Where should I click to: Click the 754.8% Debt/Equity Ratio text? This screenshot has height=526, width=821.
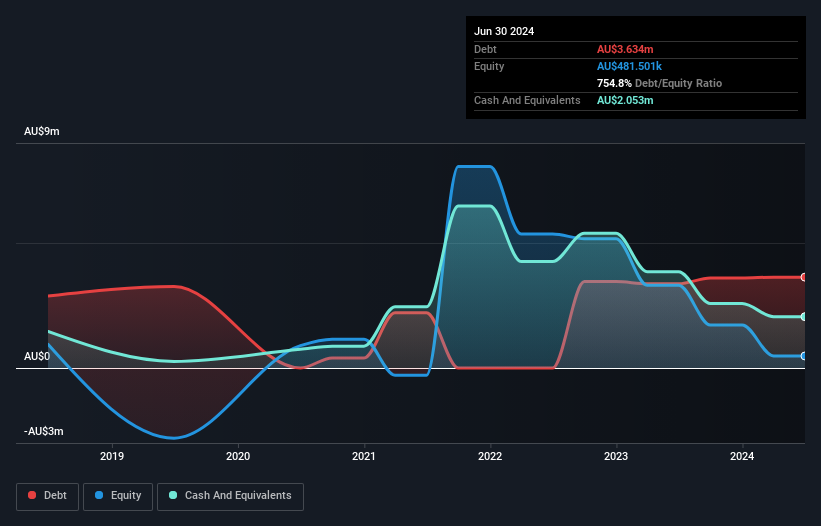pyautogui.click(x=659, y=83)
